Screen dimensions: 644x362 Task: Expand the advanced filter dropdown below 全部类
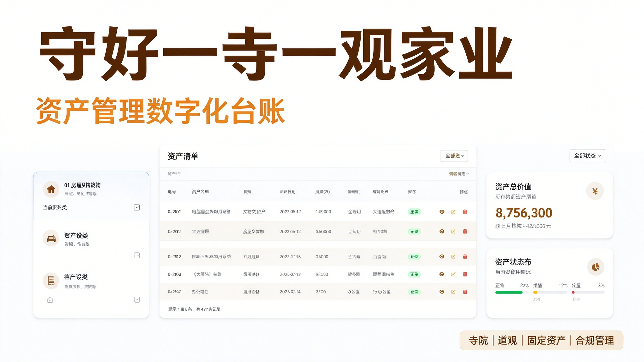[459, 174]
